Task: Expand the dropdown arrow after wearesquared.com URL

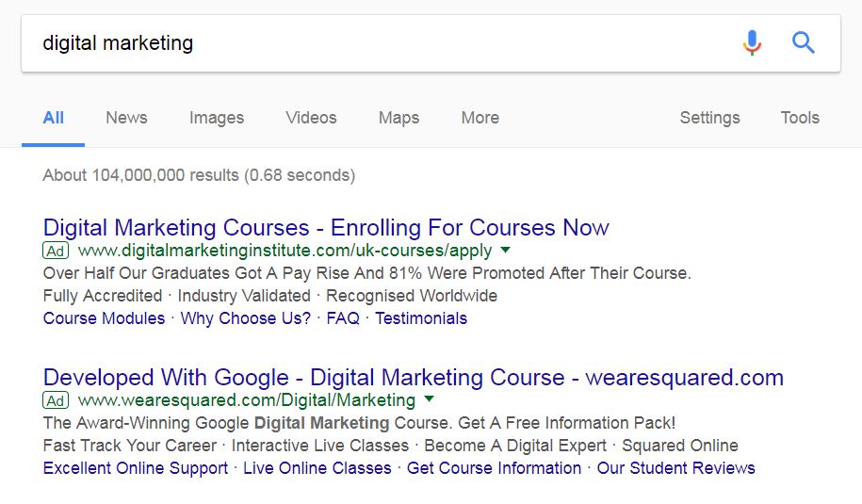Action: click(430, 399)
